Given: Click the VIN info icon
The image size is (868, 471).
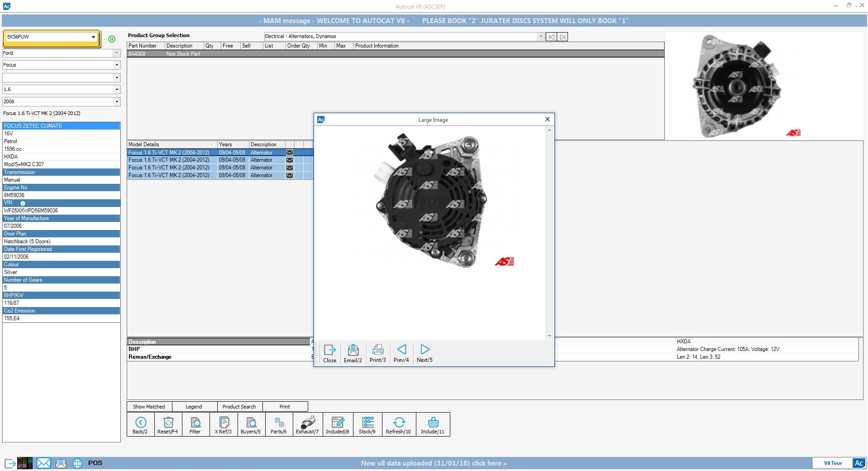Looking at the screenshot, I should click(x=23, y=203).
